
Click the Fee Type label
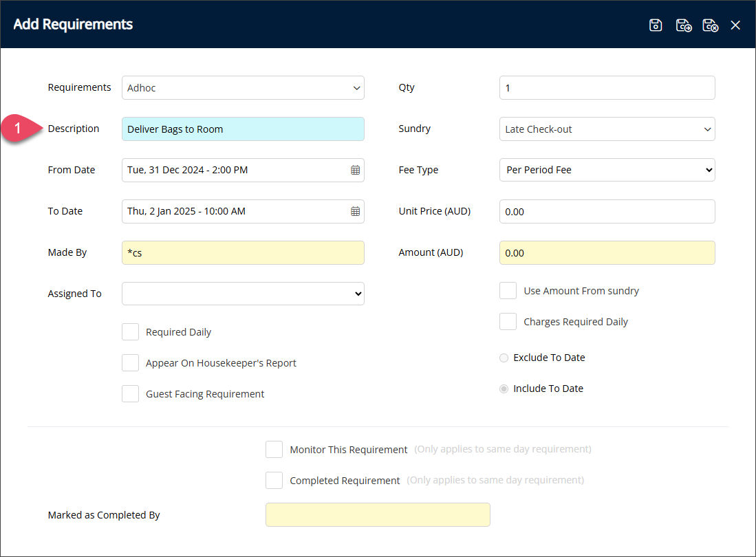[418, 170]
